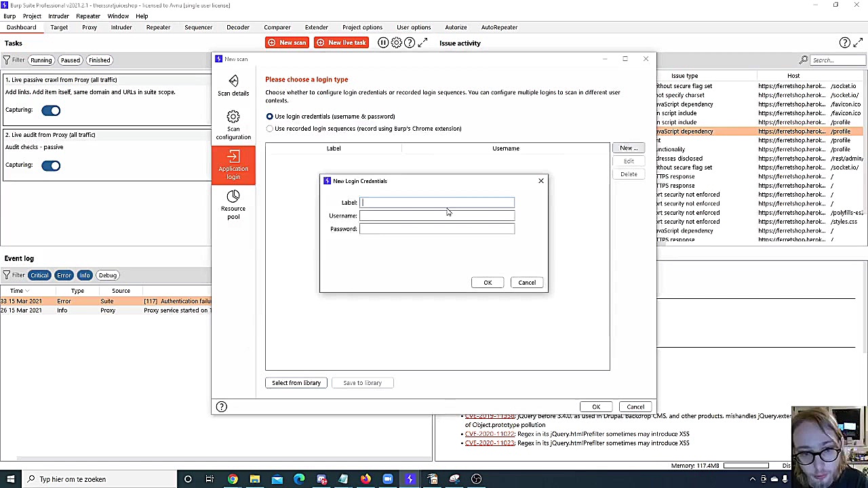
Task: Click into the Password input field
Action: point(437,229)
